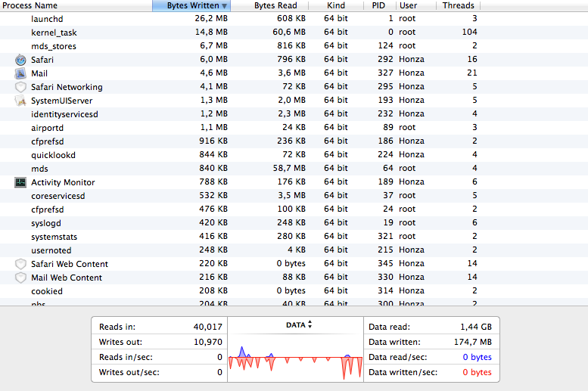588x391 pixels.
Task: Select the usernoted process
Action: tap(51, 250)
